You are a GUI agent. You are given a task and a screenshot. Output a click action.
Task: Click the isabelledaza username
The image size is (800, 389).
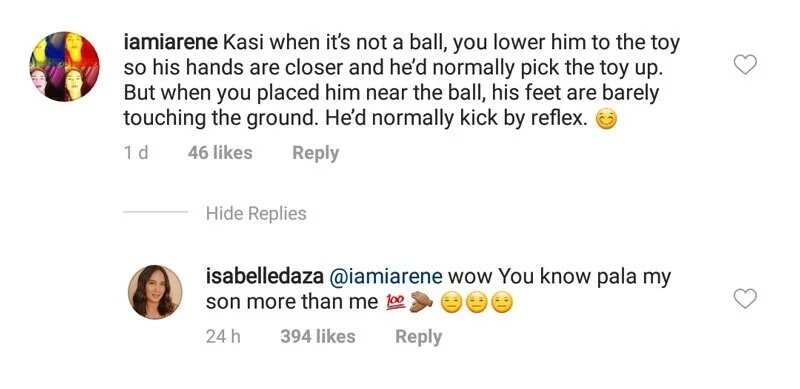coord(264,277)
